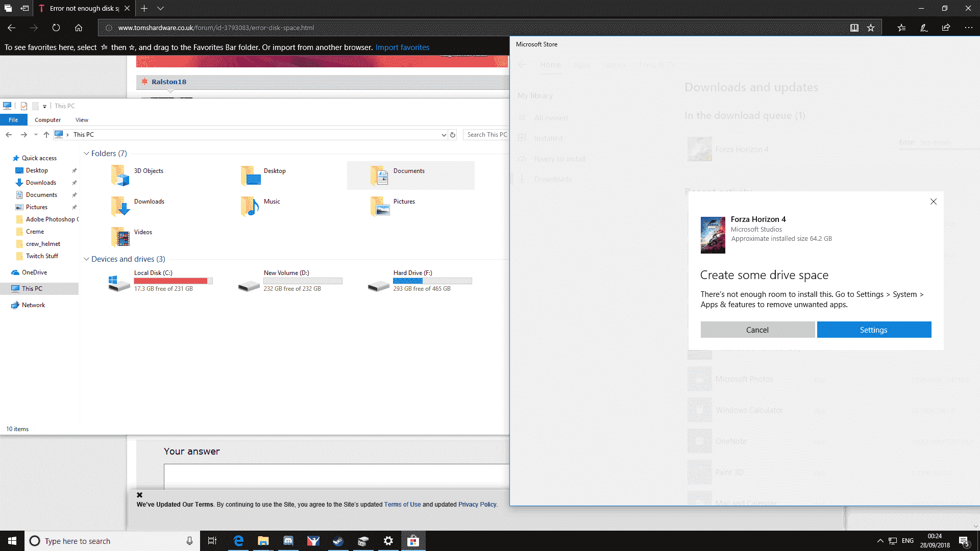Select crew_helmet folder in sidebar
Viewport: 980px width, 551px height.
click(x=43, y=244)
